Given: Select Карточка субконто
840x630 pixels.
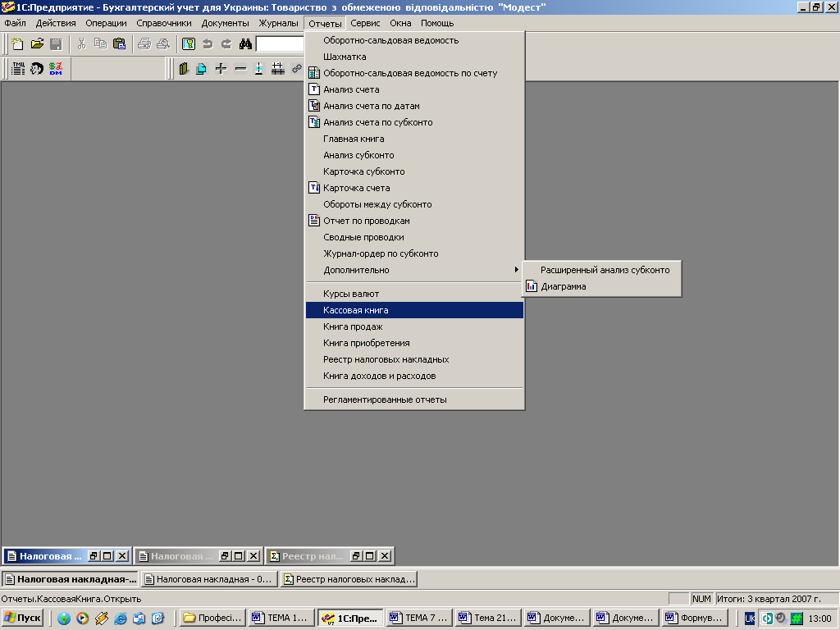Looking at the screenshot, I should (414, 171).
